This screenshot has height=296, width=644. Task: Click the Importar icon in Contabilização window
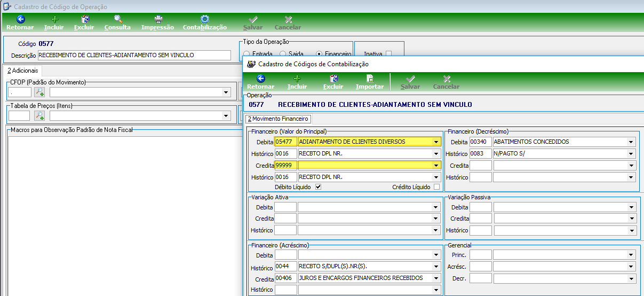pyautogui.click(x=370, y=78)
